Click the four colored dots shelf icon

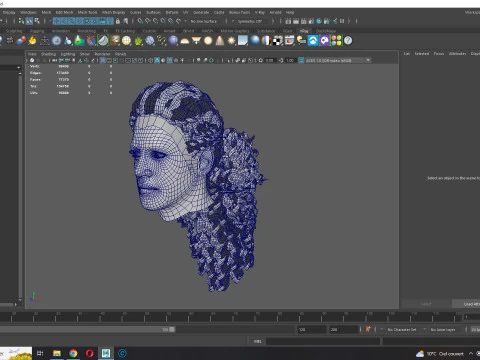(336, 41)
